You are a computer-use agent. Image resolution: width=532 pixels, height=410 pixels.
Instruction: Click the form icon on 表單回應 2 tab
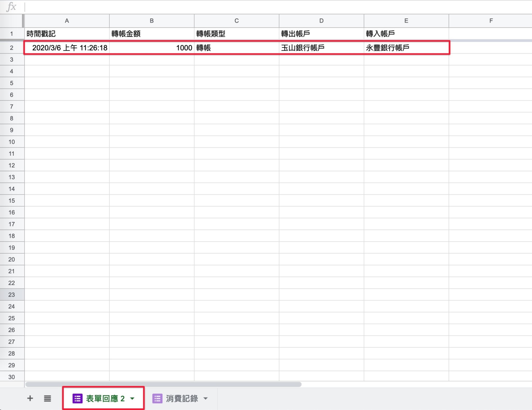coord(77,398)
